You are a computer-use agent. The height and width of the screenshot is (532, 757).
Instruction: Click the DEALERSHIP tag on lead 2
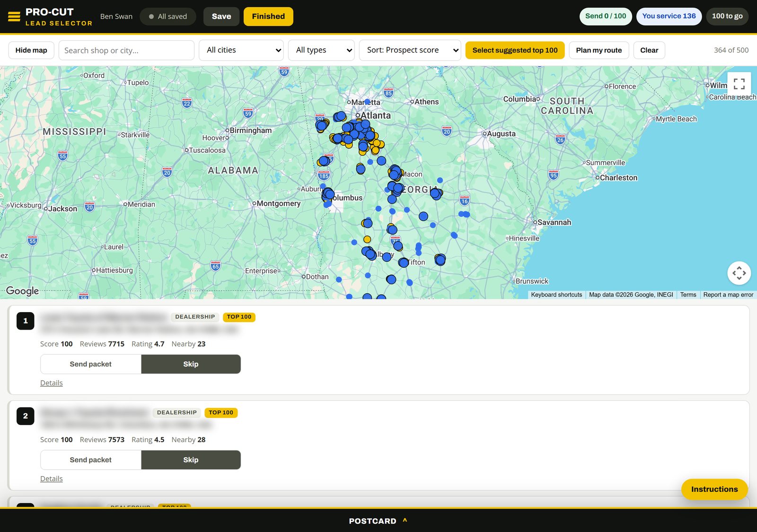[x=176, y=412]
